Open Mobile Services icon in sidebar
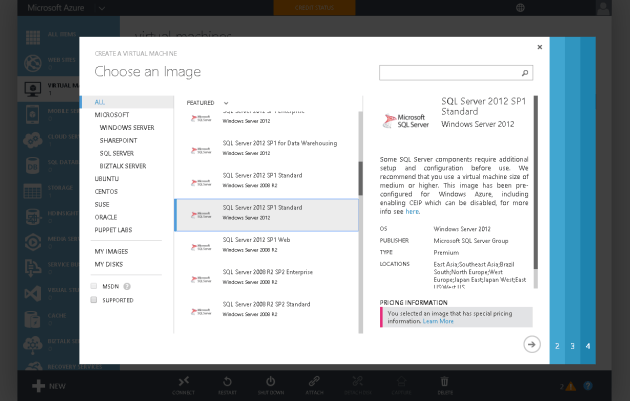 (x=33, y=115)
